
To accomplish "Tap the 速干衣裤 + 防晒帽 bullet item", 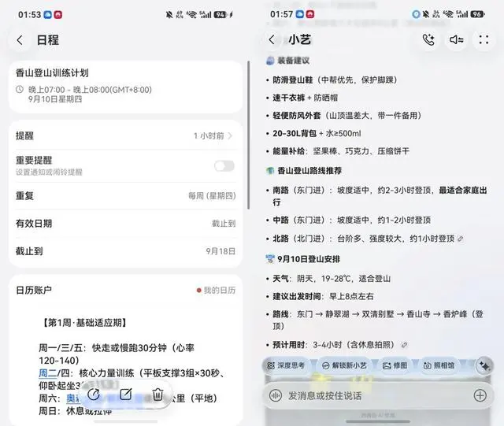I will click(x=305, y=98).
